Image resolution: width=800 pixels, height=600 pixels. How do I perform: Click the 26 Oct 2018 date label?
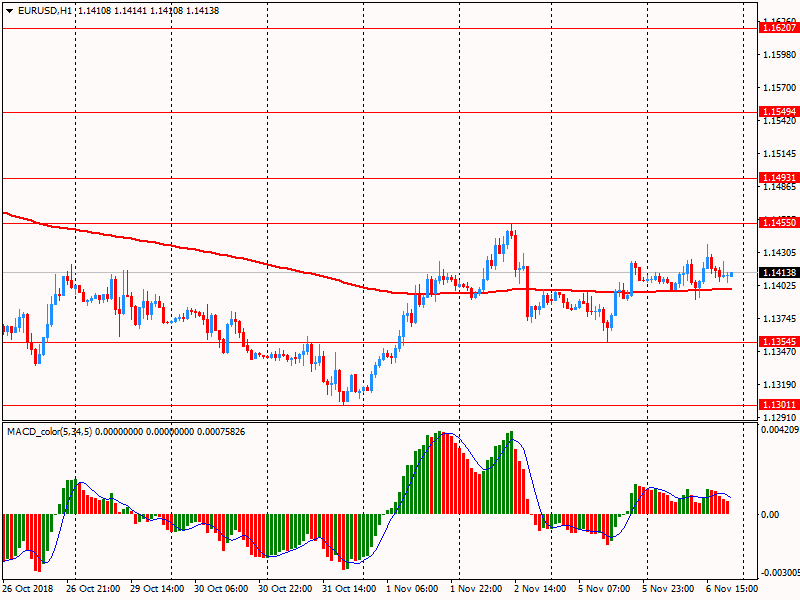point(28,589)
